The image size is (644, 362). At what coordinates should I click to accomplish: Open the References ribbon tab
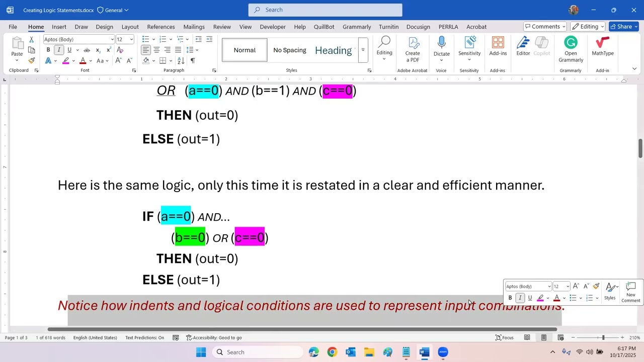161,27
